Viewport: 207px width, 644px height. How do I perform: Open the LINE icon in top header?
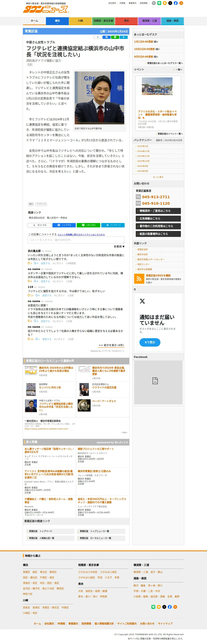(x=159, y=3)
